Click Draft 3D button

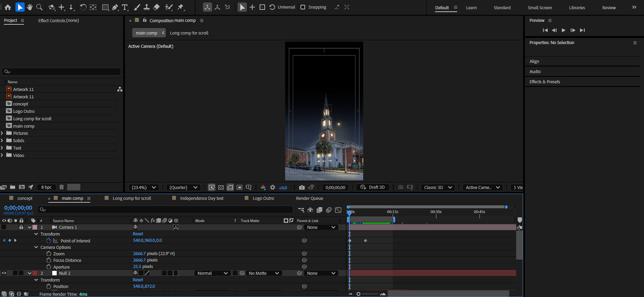[373, 187]
